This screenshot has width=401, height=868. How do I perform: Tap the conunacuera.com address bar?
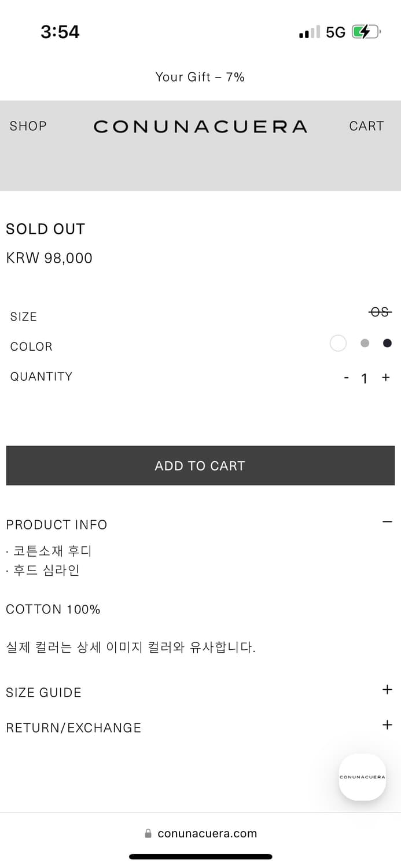pyautogui.click(x=207, y=833)
